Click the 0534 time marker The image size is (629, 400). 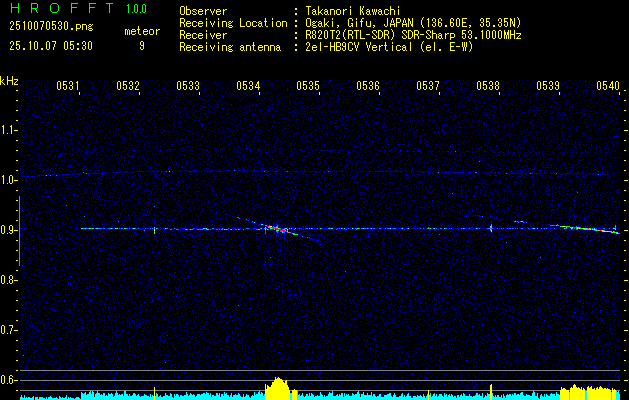(247, 85)
